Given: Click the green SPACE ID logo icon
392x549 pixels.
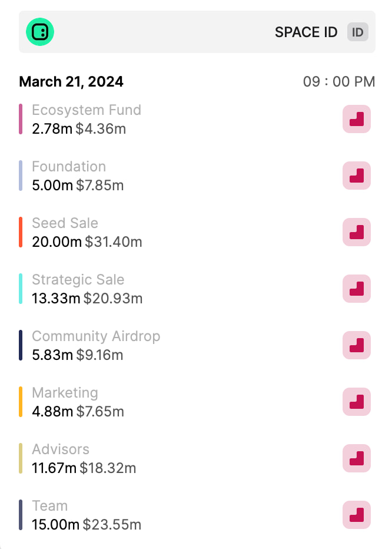Looking at the screenshot, I should coord(40,32).
